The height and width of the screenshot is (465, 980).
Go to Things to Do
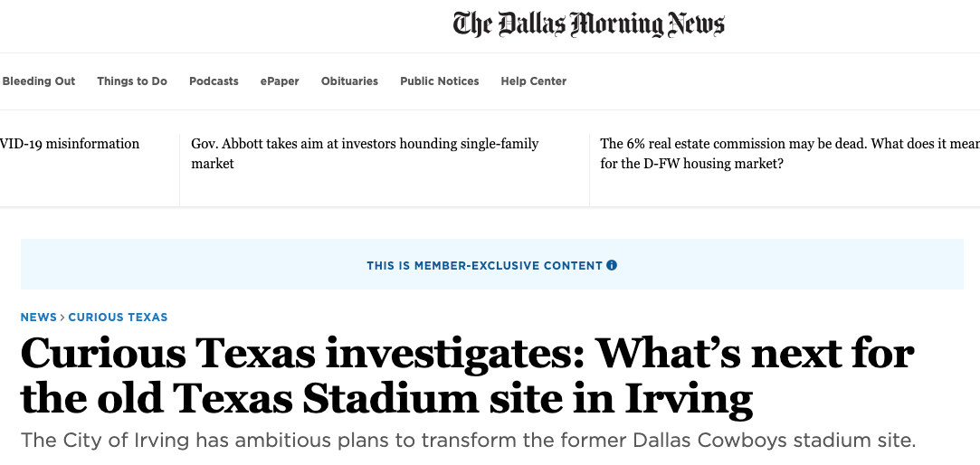[132, 81]
